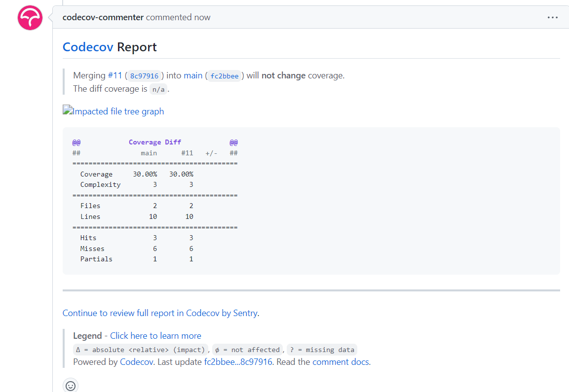Click the '+/-' column header

pos(211,153)
